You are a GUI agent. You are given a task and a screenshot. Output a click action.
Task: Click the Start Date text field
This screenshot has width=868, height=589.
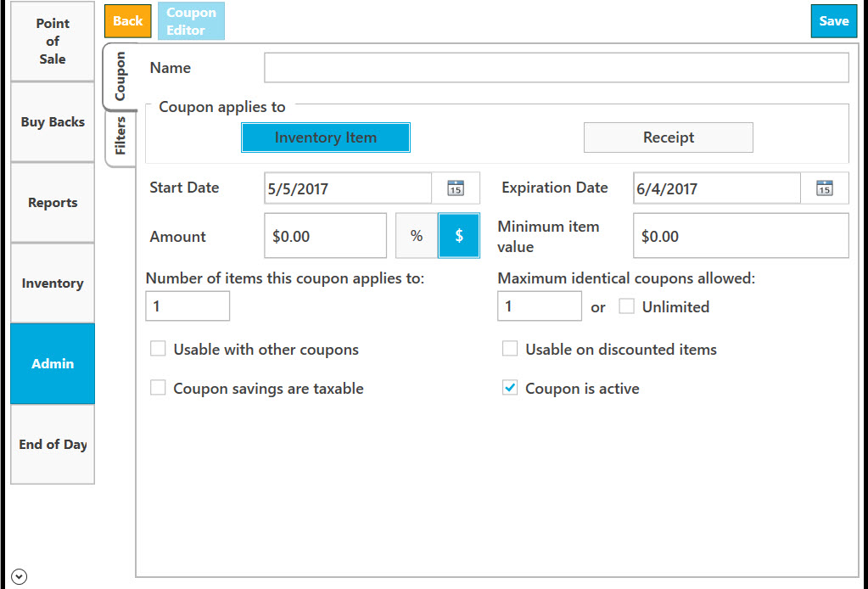tap(348, 188)
